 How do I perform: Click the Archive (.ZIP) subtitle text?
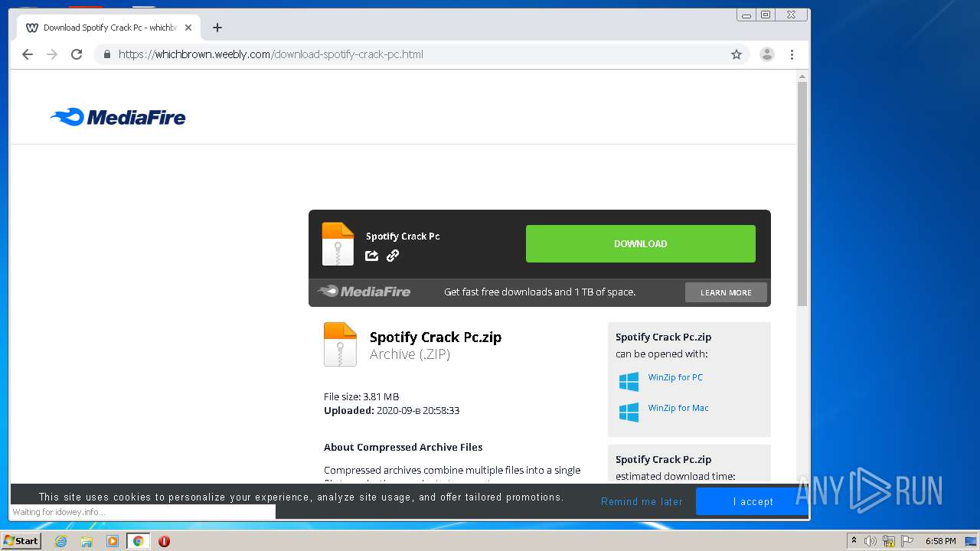410,354
